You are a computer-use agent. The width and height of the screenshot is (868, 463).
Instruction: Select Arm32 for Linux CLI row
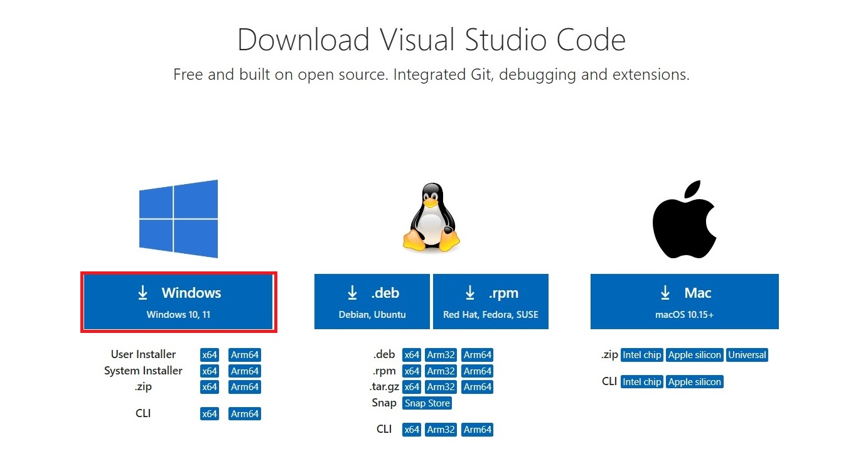tap(441, 430)
